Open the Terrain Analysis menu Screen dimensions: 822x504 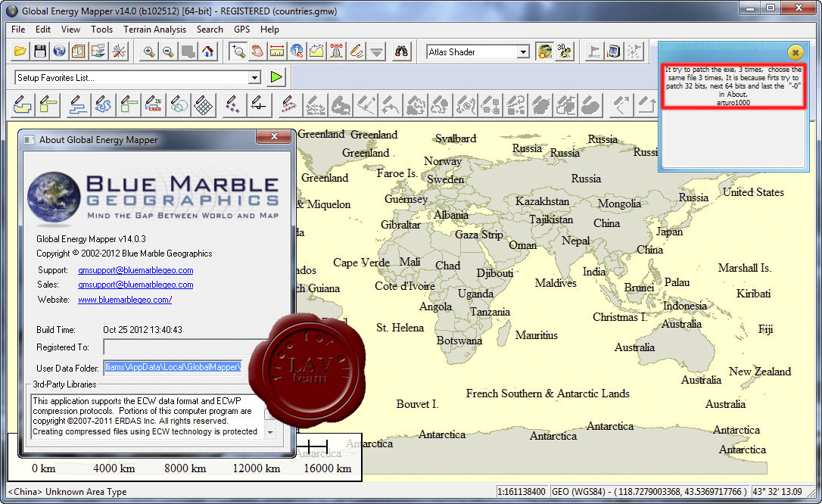(154, 30)
